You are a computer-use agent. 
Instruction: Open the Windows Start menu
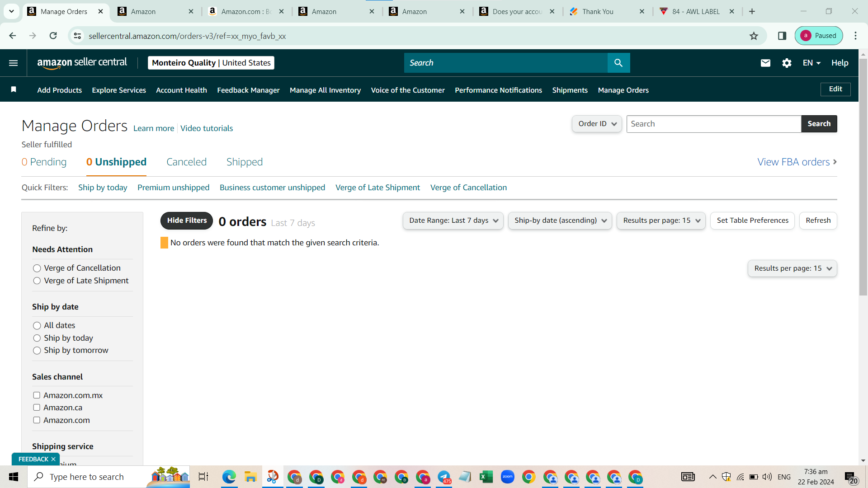coord(14,477)
